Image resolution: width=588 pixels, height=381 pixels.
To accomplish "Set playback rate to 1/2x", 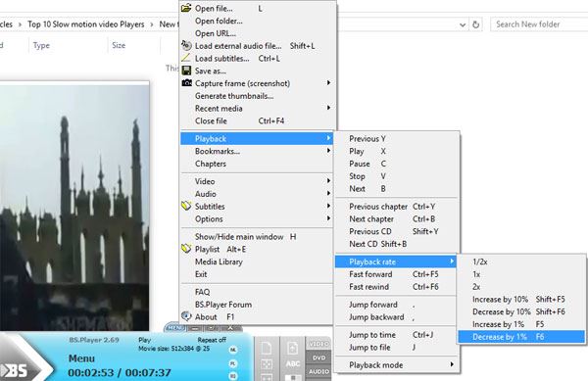I will tap(521, 262).
